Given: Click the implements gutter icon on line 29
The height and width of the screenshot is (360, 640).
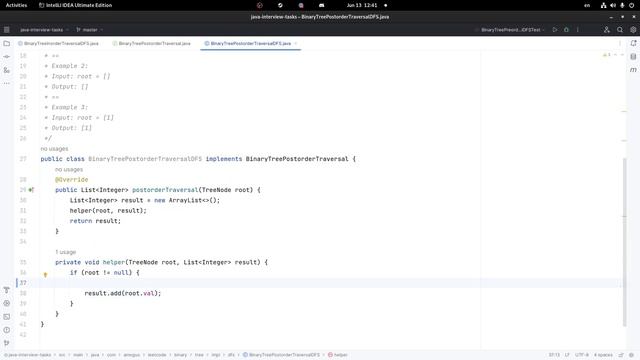Looking at the screenshot, I should click(31, 190).
